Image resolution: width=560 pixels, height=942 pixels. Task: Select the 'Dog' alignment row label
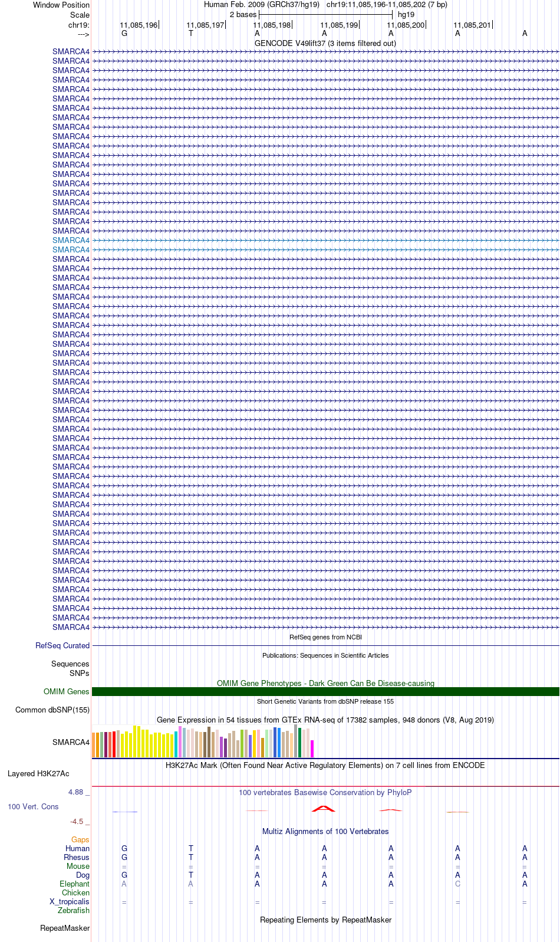pos(83,875)
